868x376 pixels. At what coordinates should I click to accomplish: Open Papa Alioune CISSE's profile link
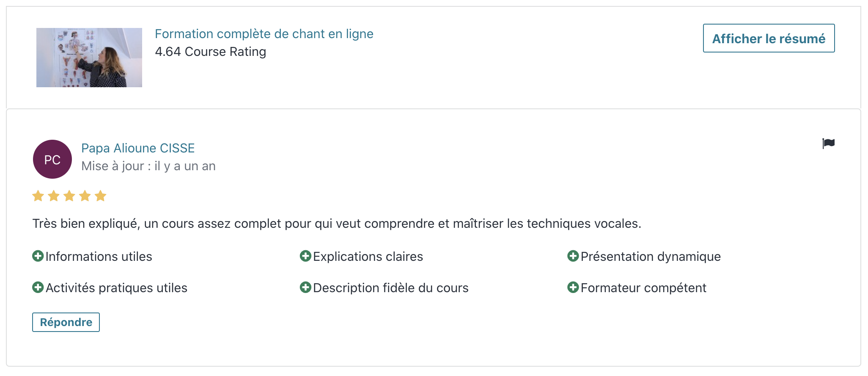pos(138,148)
